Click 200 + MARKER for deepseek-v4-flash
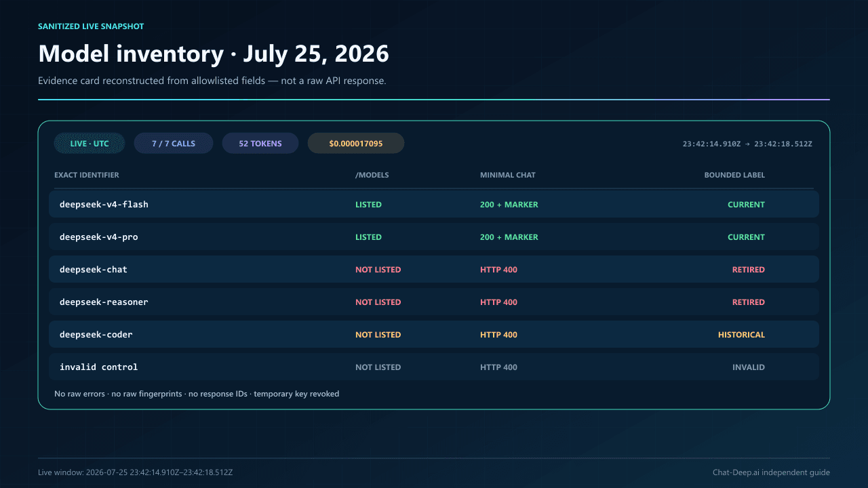 tap(509, 204)
